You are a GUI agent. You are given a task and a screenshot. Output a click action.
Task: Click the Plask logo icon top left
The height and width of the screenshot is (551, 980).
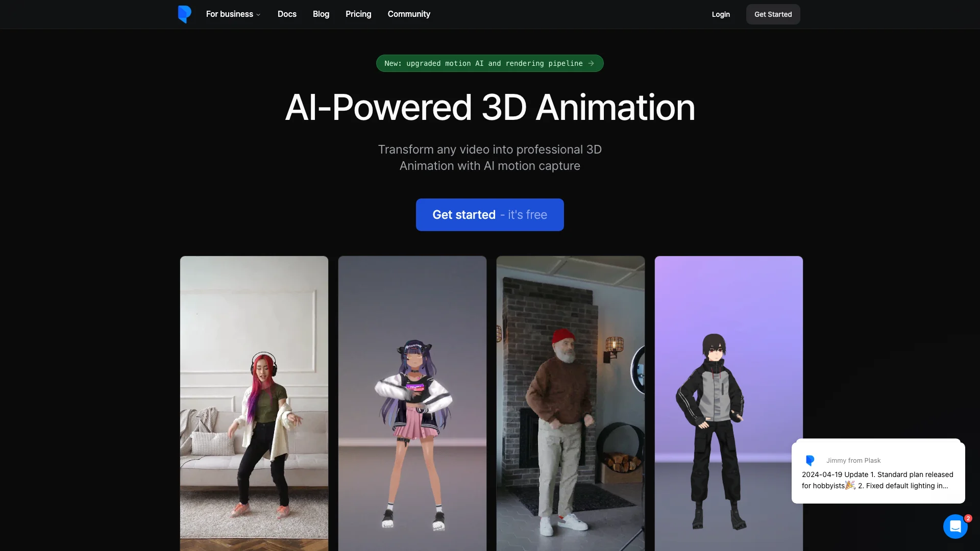(x=184, y=14)
